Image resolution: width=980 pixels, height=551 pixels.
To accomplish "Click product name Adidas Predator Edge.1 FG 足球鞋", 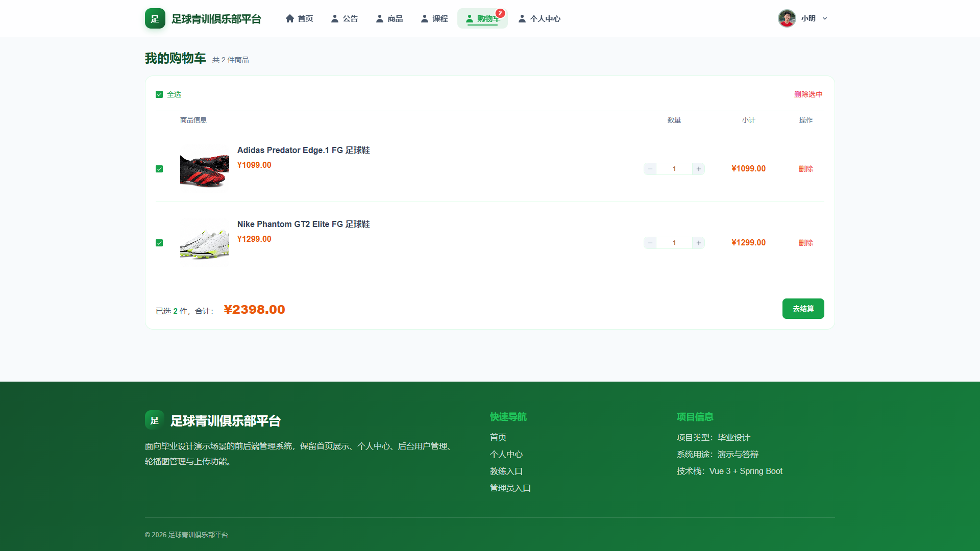I will (304, 150).
